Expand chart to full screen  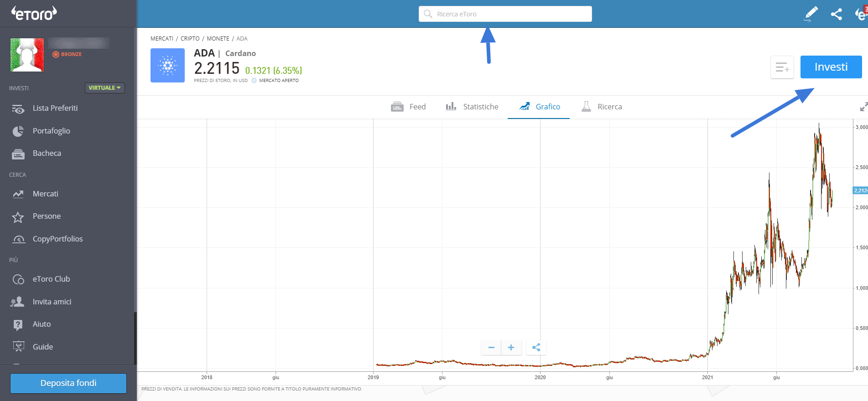[x=863, y=107]
